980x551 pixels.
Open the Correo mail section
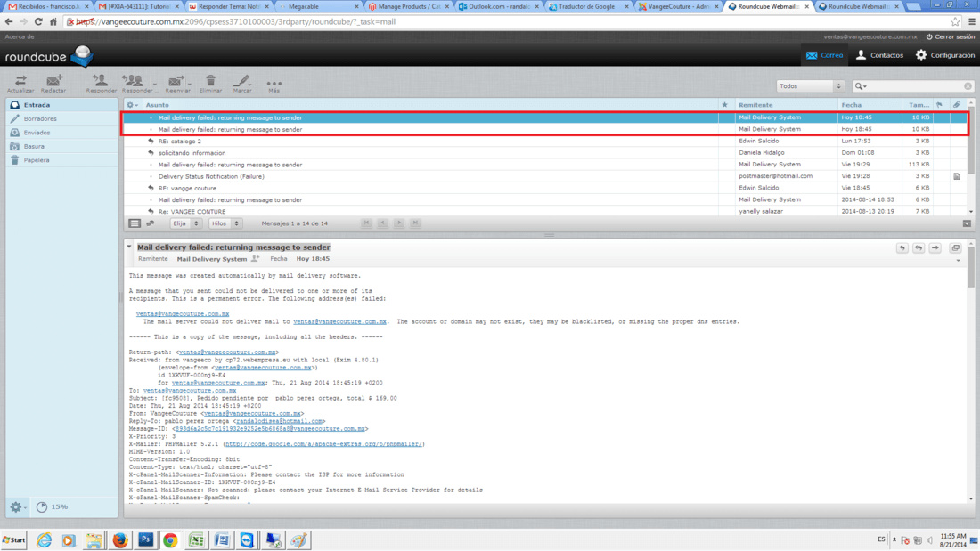pyautogui.click(x=824, y=55)
